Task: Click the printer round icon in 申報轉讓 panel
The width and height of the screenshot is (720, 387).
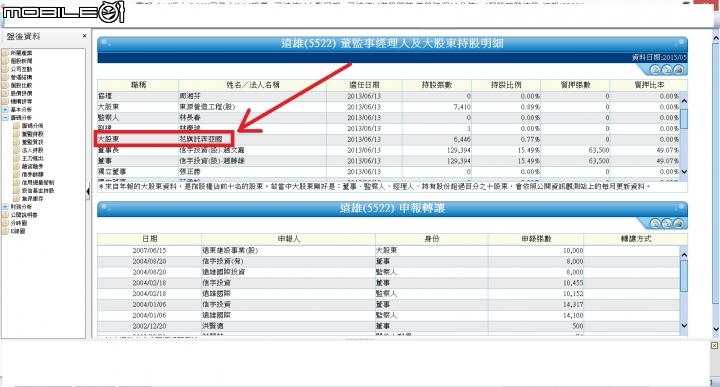Action: 678,224
